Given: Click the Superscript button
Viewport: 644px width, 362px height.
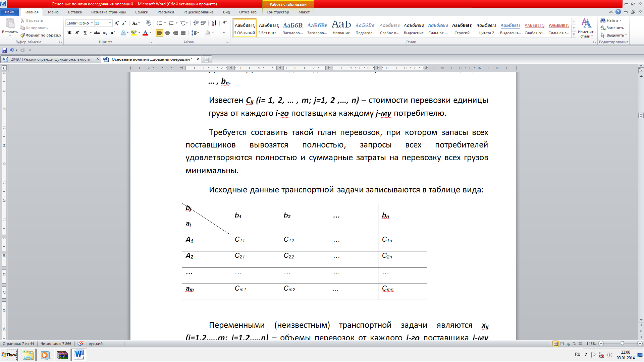Looking at the screenshot, I should 112,33.
